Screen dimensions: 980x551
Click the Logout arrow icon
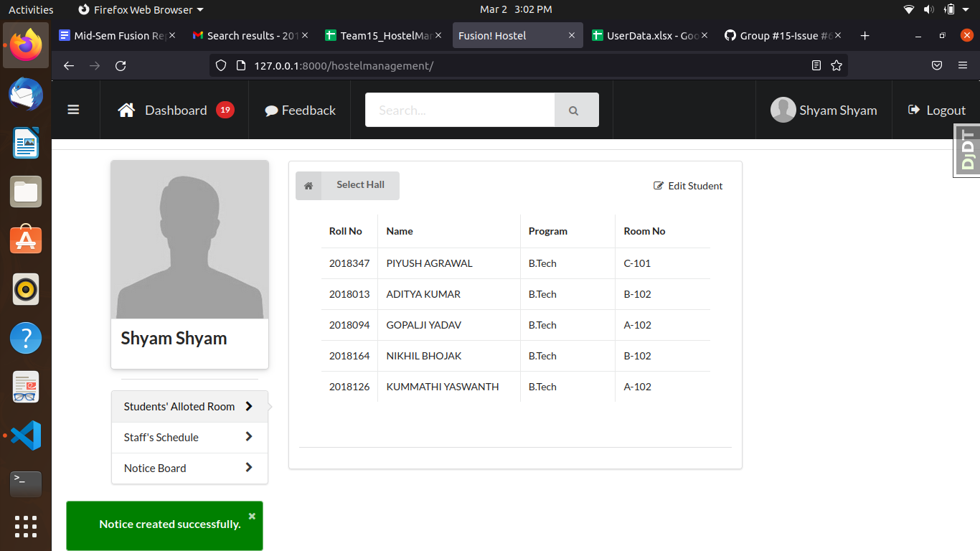[x=914, y=110]
